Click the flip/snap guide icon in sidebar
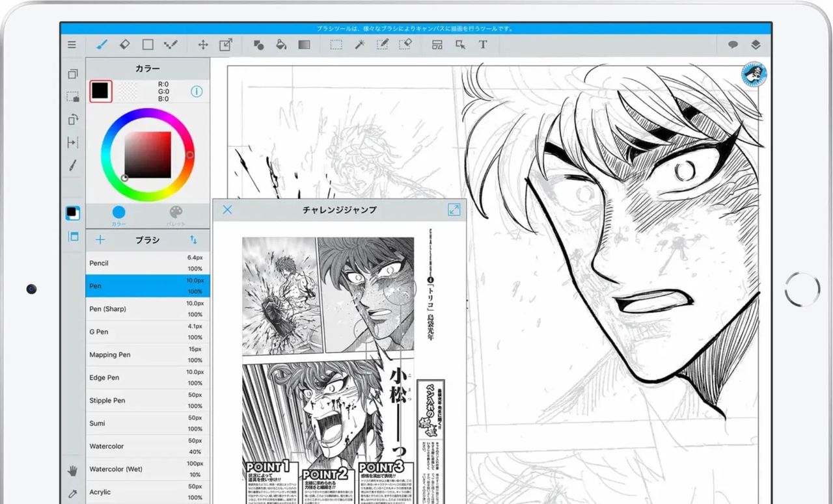 pos(73,142)
